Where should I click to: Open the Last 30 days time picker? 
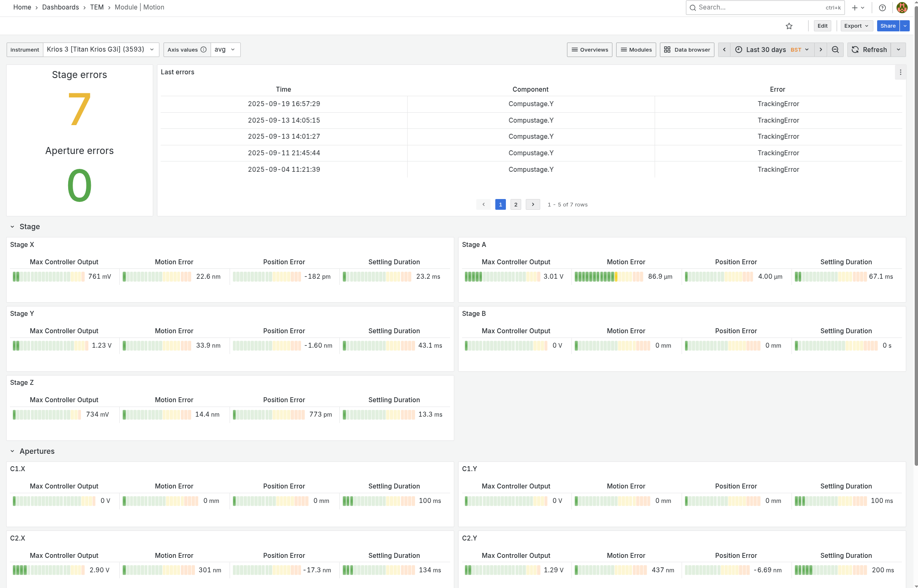pyautogui.click(x=772, y=50)
